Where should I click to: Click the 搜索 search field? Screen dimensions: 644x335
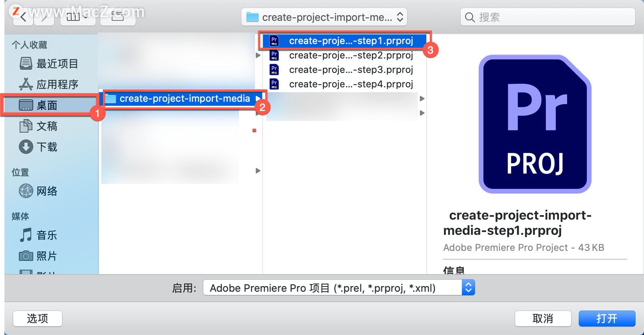[548, 17]
